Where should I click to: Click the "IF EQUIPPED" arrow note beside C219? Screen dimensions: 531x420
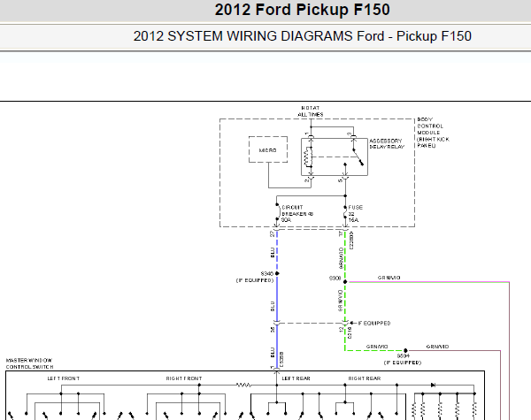point(370,324)
